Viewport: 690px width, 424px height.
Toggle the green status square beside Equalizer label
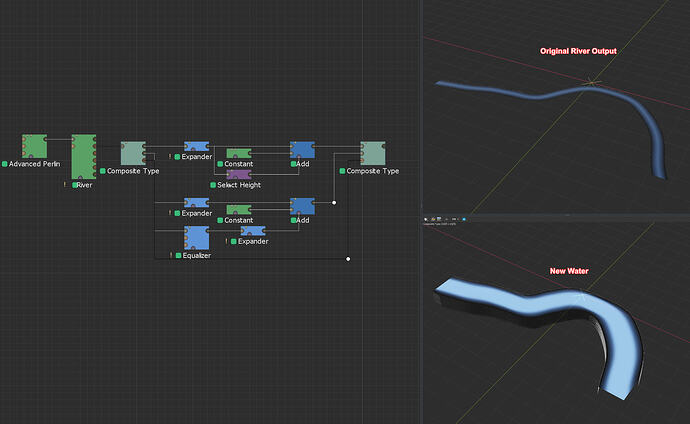pos(178,256)
